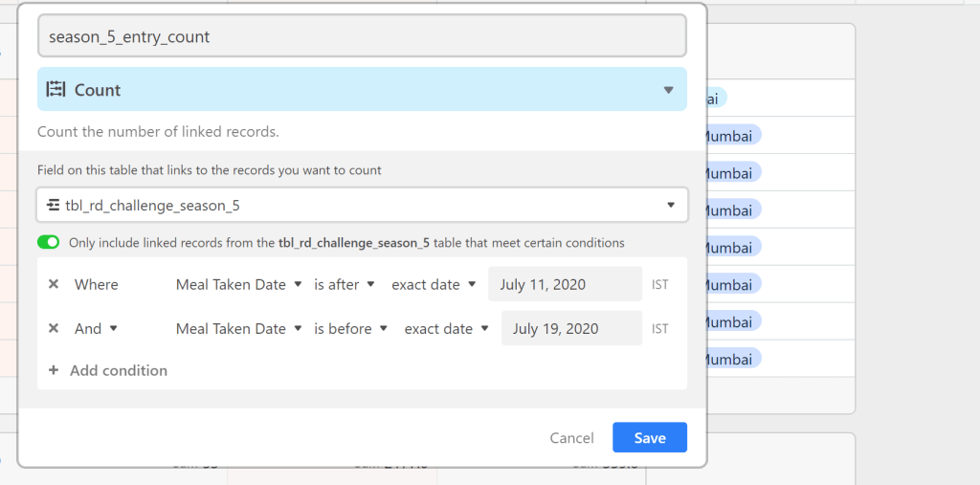Edit the season_5_entry_count field name
Image resolution: width=980 pixels, height=485 pixels.
tap(362, 36)
